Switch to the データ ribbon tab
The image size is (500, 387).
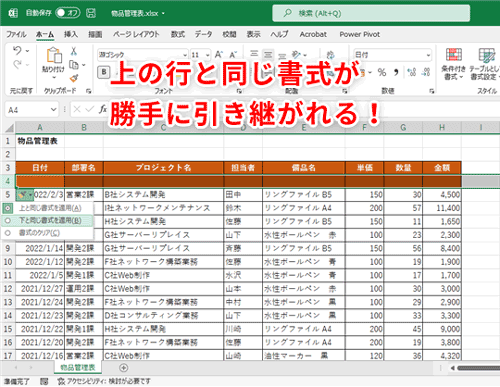(203, 34)
